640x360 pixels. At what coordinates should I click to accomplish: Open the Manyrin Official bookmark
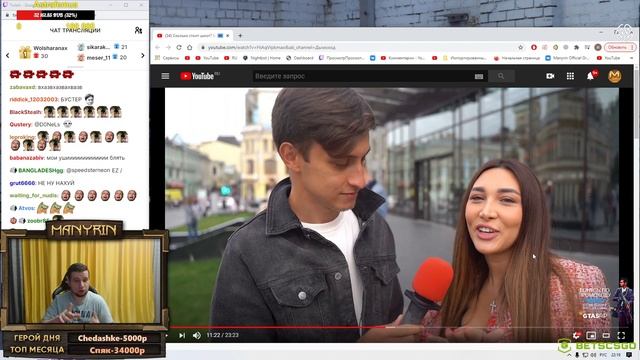tap(567, 58)
